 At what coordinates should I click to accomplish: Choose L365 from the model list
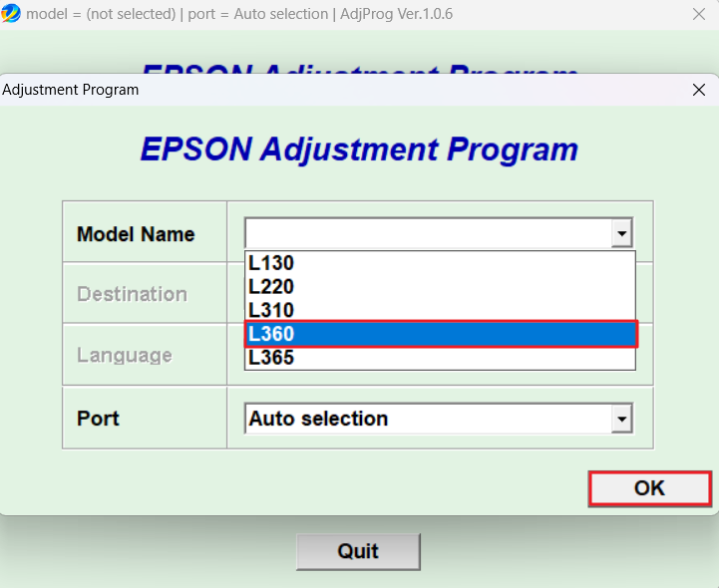tap(440, 358)
